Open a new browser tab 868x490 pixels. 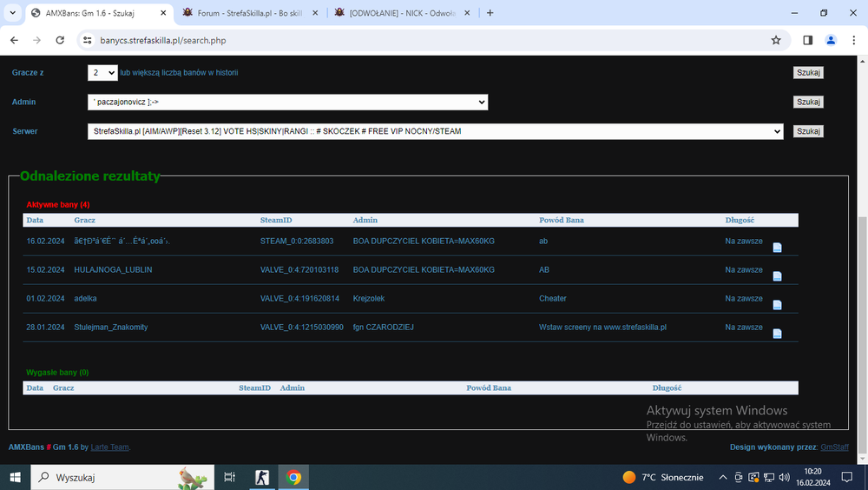coord(490,13)
